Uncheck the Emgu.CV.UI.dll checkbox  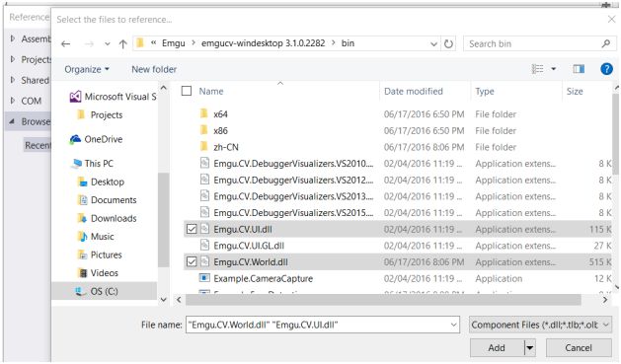(192, 229)
